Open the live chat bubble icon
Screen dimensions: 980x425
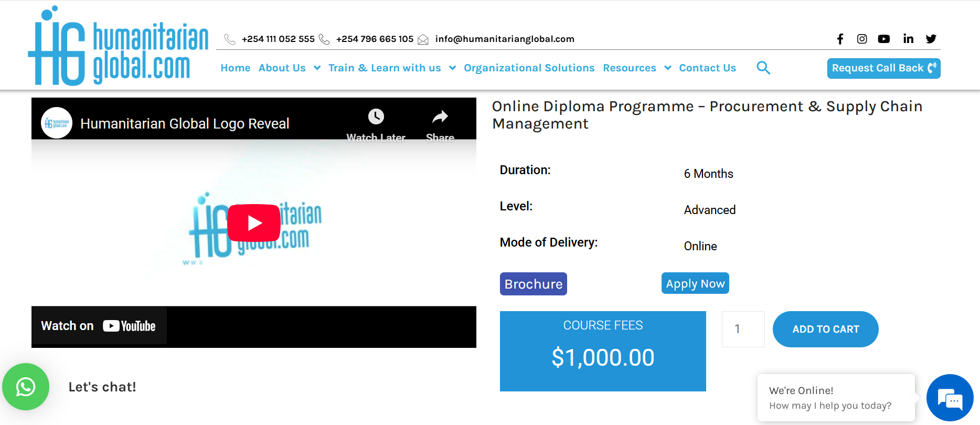[950, 398]
